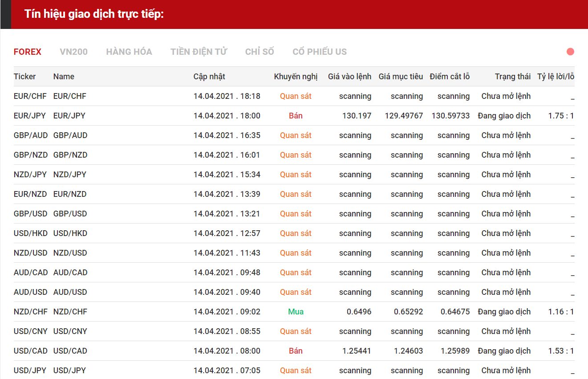588x379 pixels.
Task: Click the Name column header
Action: [64, 77]
